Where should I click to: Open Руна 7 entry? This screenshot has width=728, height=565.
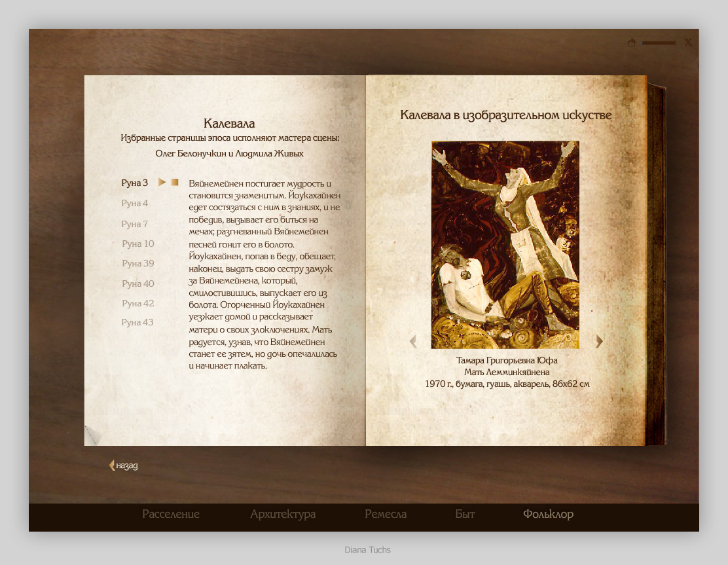[x=135, y=224]
